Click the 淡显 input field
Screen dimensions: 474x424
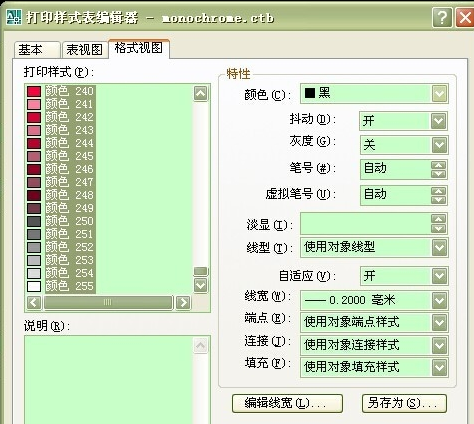point(366,224)
